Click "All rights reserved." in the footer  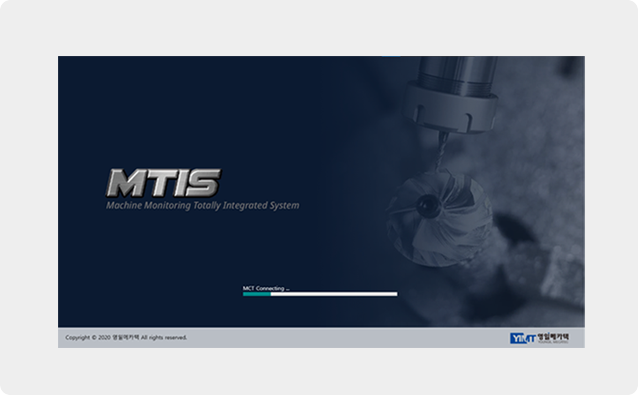[164, 337]
